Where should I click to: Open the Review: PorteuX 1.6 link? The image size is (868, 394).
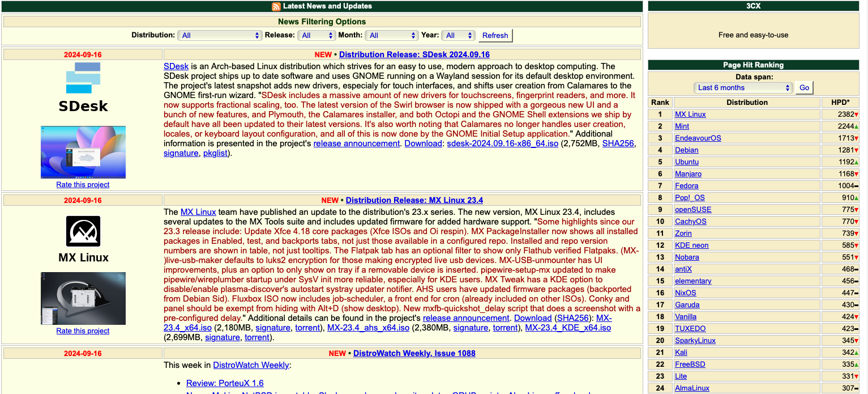pos(225,383)
